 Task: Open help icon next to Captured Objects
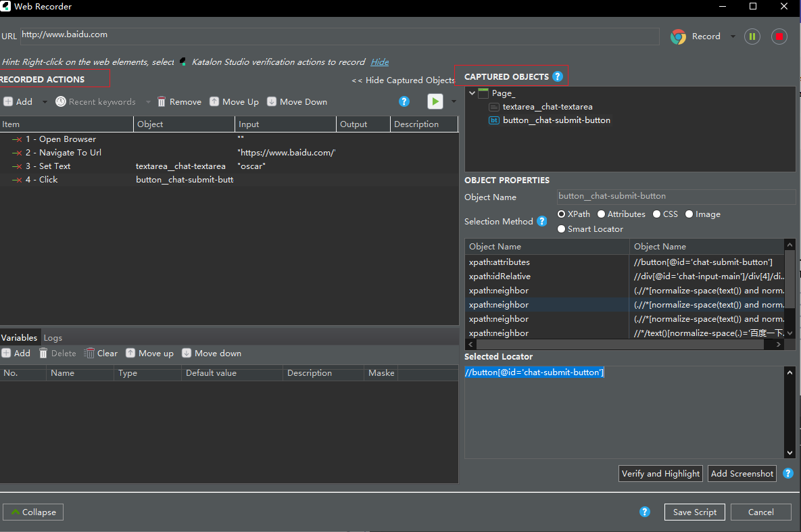pyautogui.click(x=558, y=76)
